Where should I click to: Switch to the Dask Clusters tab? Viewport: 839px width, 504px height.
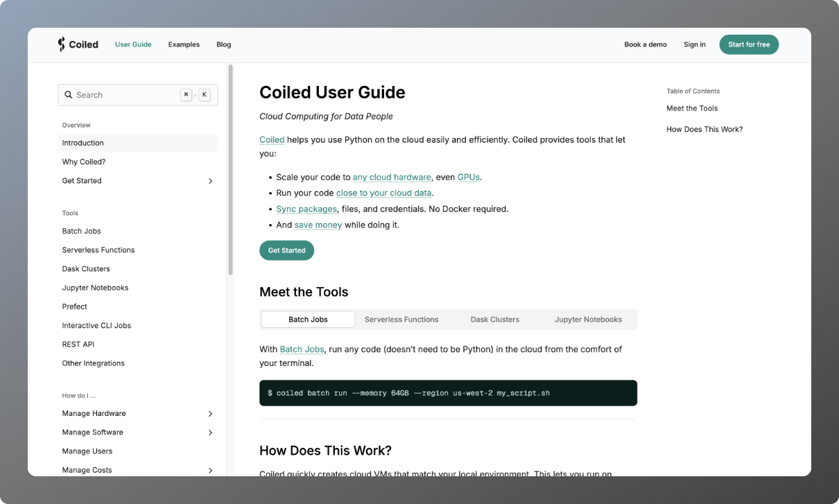pyautogui.click(x=494, y=319)
